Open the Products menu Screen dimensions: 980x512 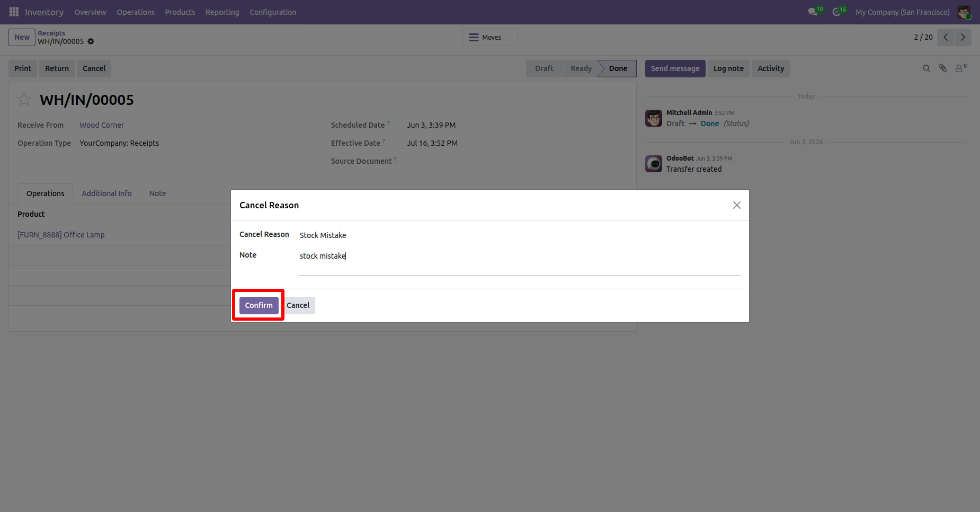click(180, 12)
